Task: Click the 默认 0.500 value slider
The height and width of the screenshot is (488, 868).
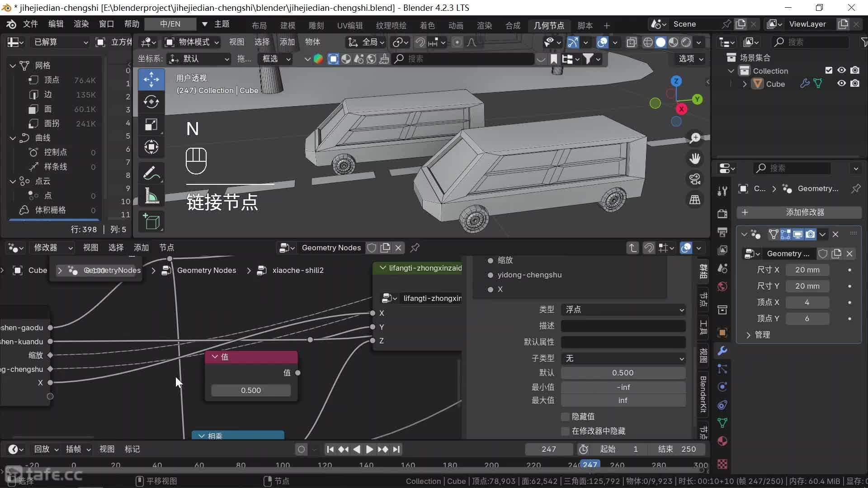Action: coord(623,373)
